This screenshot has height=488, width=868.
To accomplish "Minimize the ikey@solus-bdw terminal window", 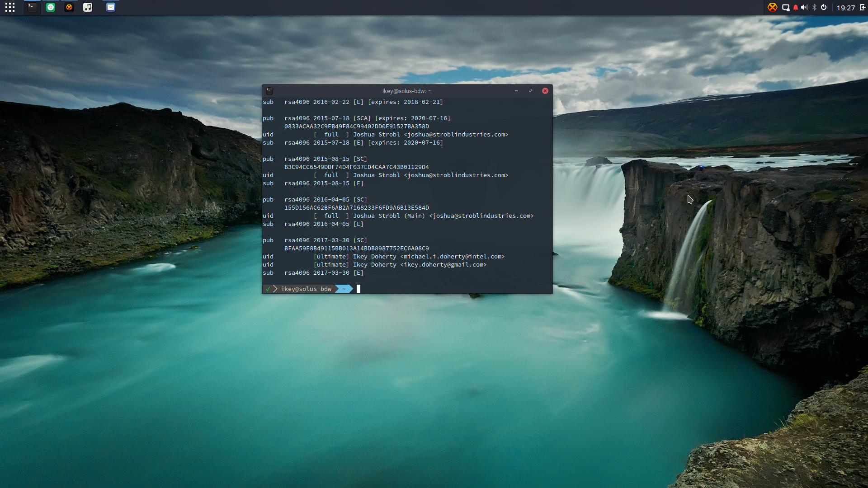I will click(x=516, y=91).
